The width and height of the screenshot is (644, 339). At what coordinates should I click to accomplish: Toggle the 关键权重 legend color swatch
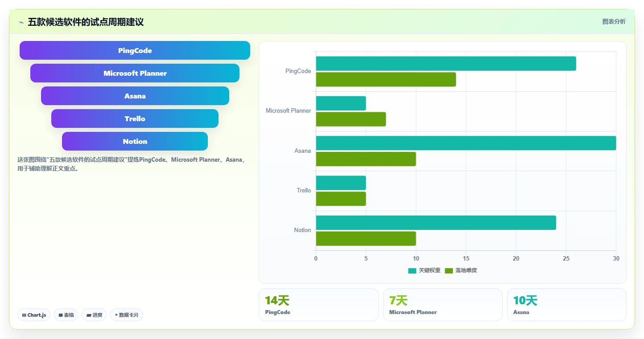pos(412,270)
